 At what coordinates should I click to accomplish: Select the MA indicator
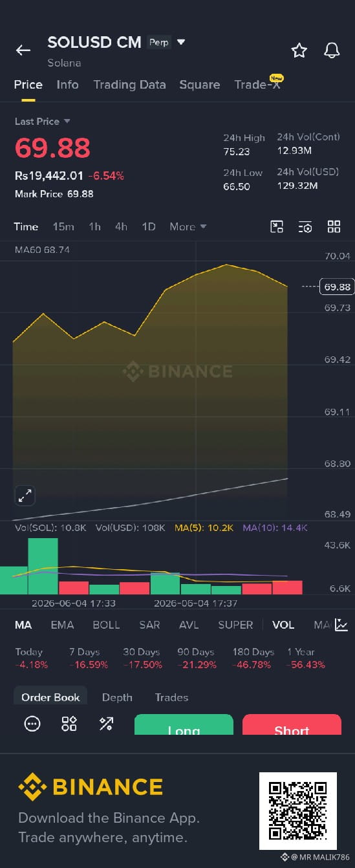(23, 625)
